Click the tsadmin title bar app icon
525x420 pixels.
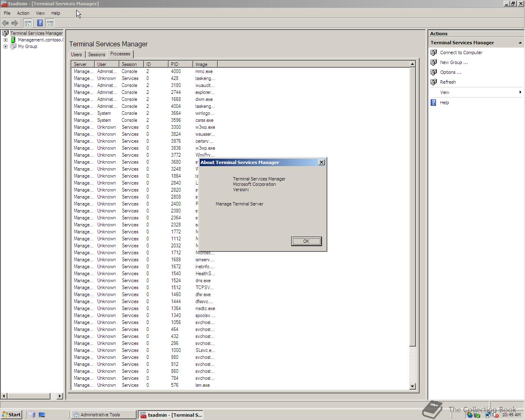coord(4,4)
